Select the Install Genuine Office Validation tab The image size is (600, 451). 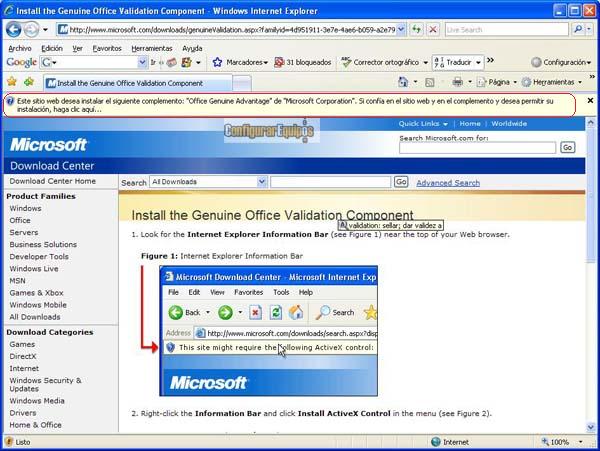tap(137, 83)
